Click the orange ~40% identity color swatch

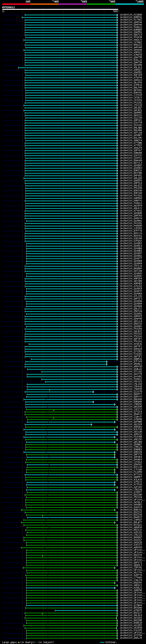(x=45, y=4)
